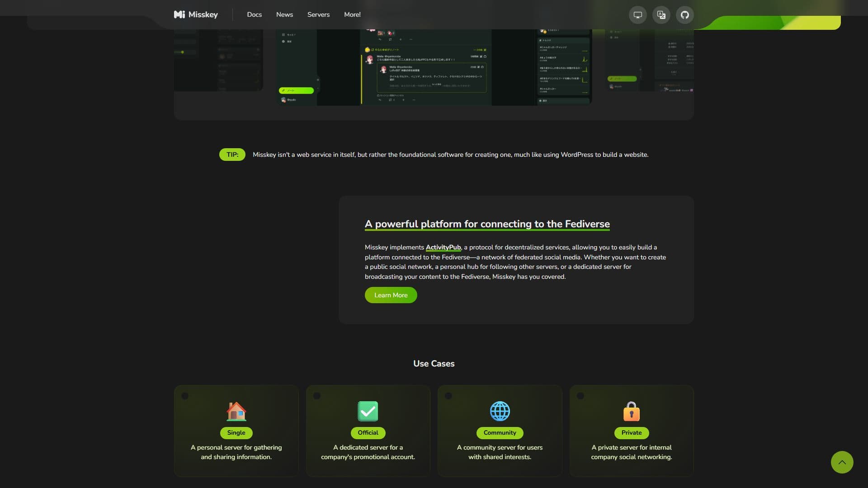Select the Single use case badge
Viewport: 868px width, 488px height.
pyautogui.click(x=236, y=432)
